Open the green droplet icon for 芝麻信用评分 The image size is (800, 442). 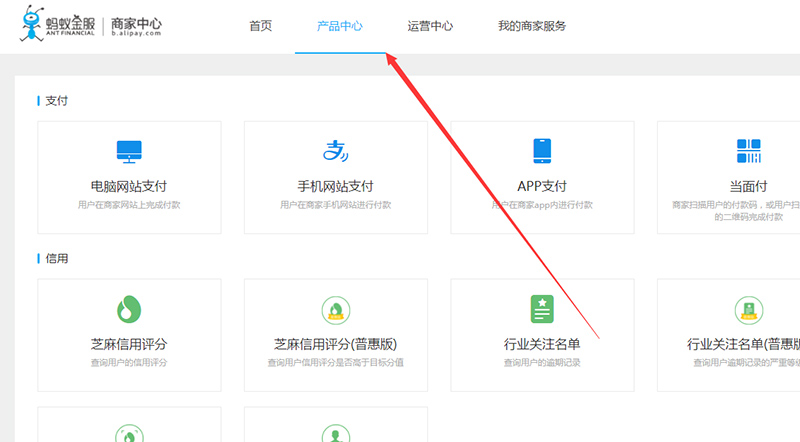click(x=129, y=309)
